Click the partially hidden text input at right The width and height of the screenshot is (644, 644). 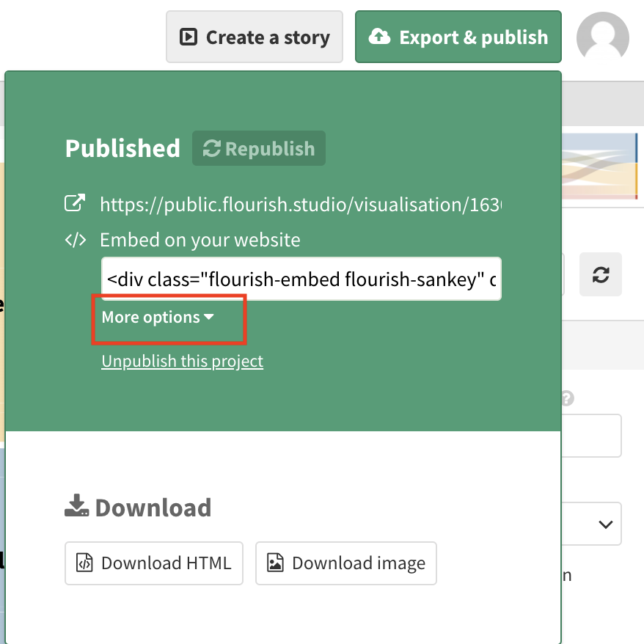tap(591, 436)
